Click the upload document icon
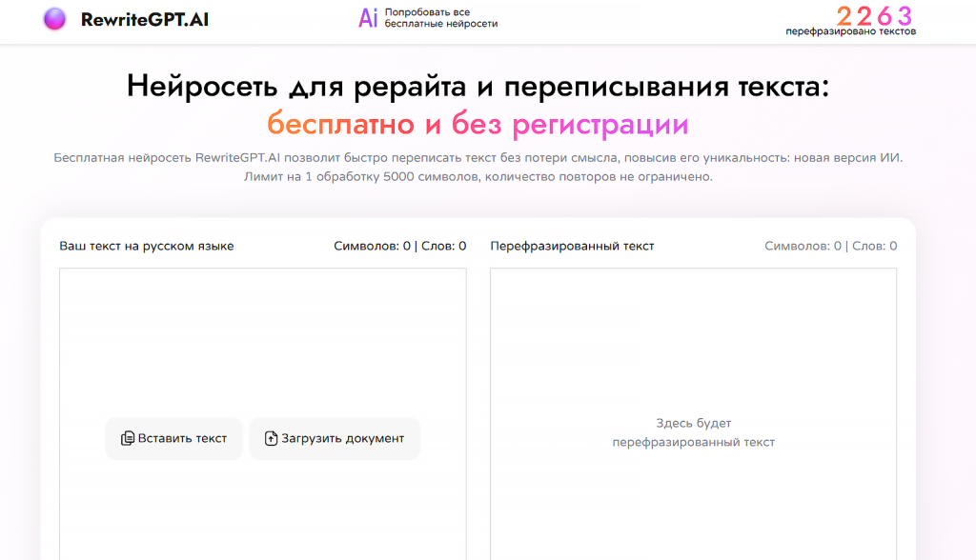 pos(271,439)
